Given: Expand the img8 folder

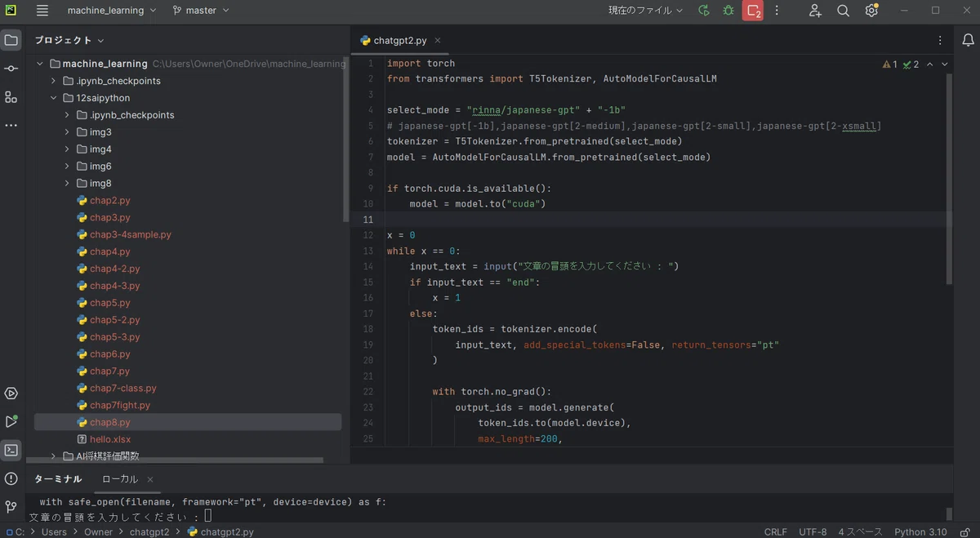Looking at the screenshot, I should pos(68,184).
